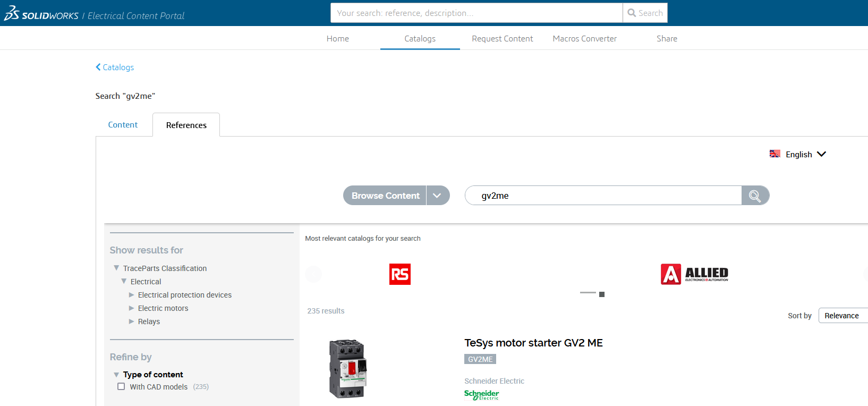
Task: Open the Sort by Relevance dropdown
Action: (843, 316)
